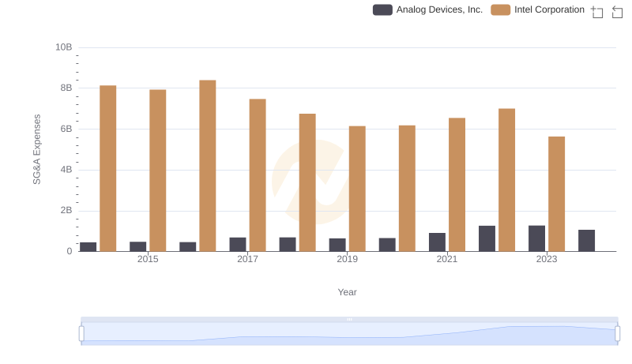
Task: Click Intel bar above 2015 label
Action: point(157,171)
